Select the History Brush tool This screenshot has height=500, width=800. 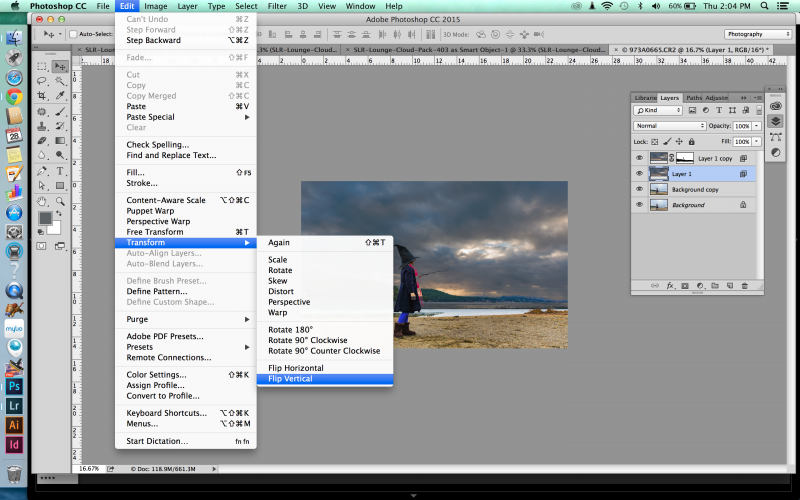pyautogui.click(x=60, y=126)
